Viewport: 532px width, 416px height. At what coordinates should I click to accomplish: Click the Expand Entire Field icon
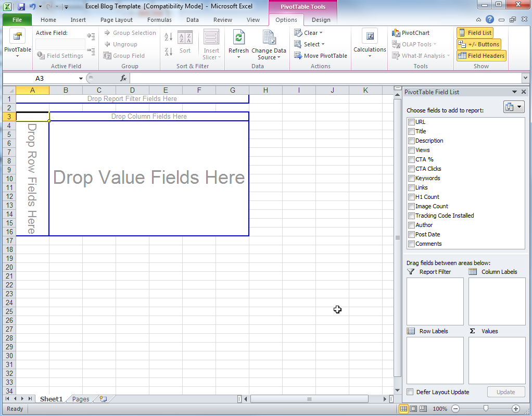click(x=91, y=36)
